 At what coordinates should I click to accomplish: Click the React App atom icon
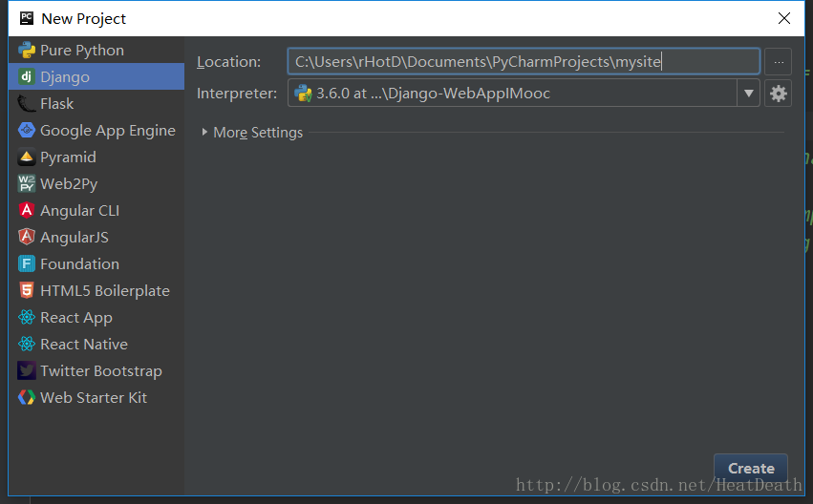tap(27, 317)
